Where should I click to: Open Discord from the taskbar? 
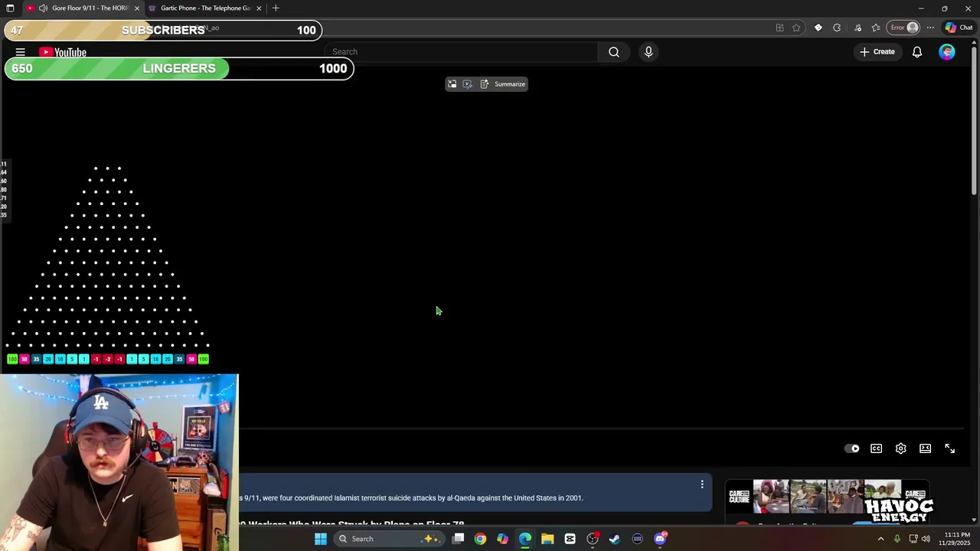pos(660,539)
